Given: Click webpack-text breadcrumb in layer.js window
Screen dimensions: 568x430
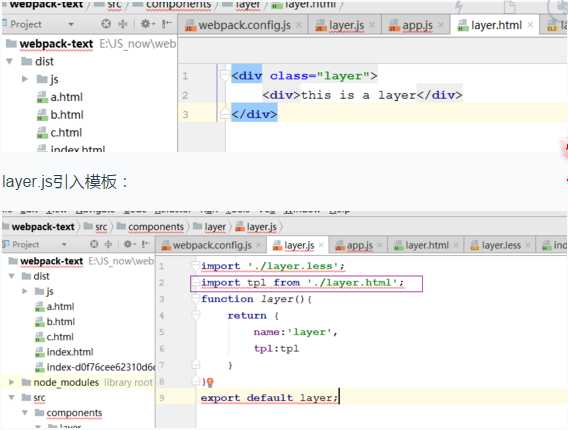Looking at the screenshot, I should pos(43,227).
